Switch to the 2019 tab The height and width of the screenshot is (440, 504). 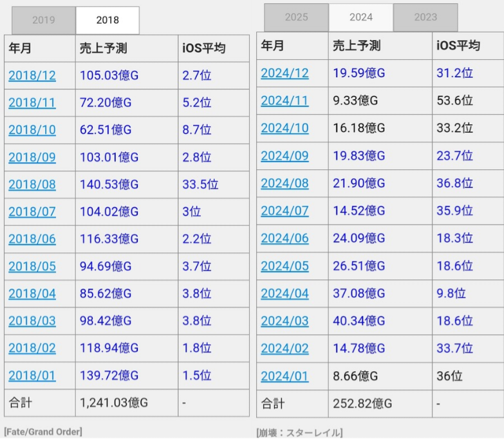pos(44,20)
